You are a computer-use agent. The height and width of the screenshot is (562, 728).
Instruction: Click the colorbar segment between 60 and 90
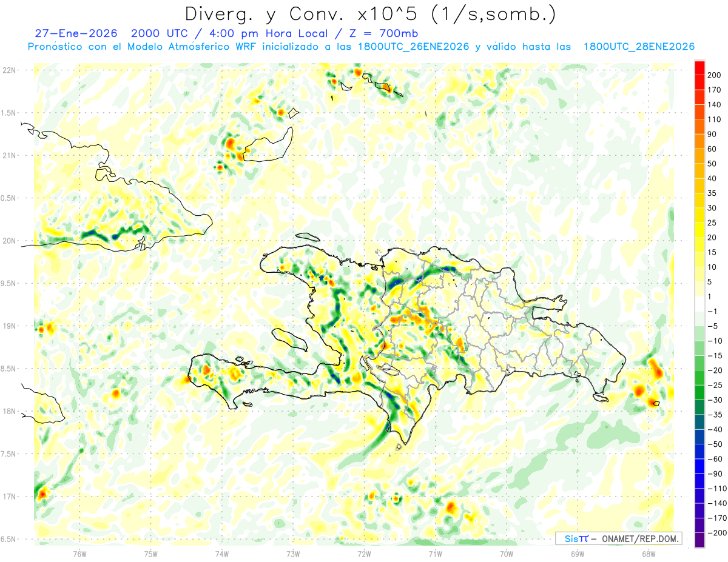click(699, 141)
